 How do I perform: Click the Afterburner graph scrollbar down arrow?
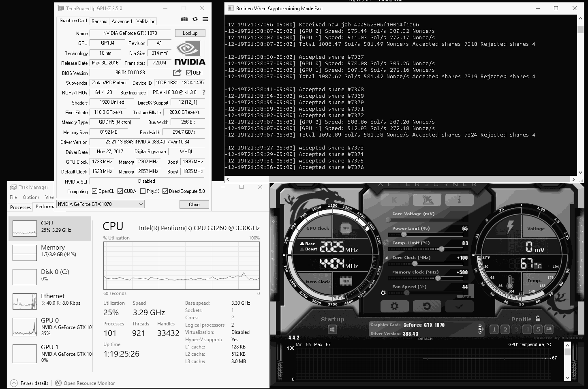click(x=567, y=378)
